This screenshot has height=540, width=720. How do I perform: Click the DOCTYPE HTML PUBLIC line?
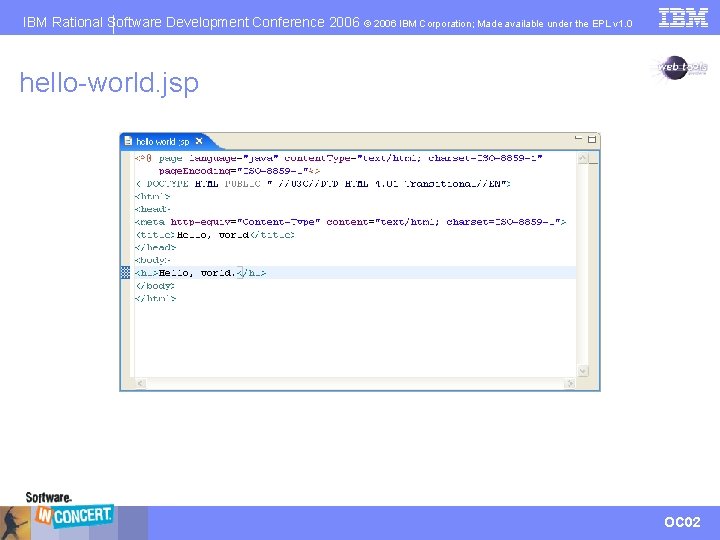click(323, 184)
